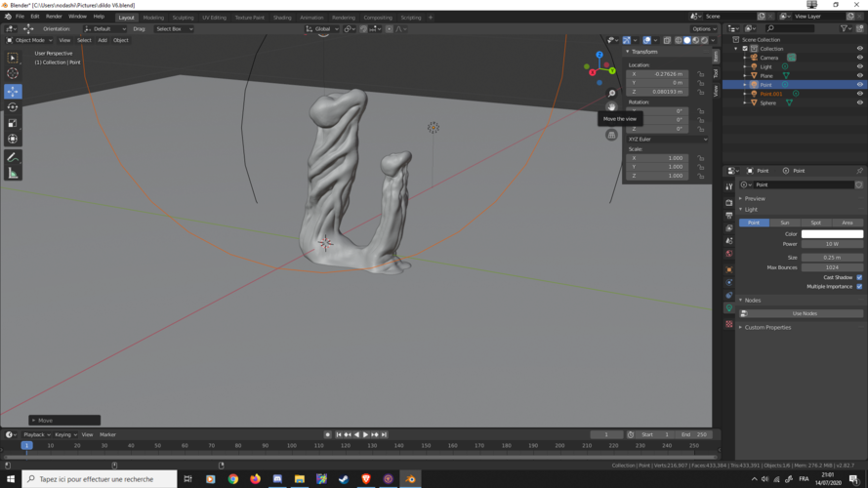Open the Texture properties tab icon
The width and height of the screenshot is (868, 488).
click(729, 324)
